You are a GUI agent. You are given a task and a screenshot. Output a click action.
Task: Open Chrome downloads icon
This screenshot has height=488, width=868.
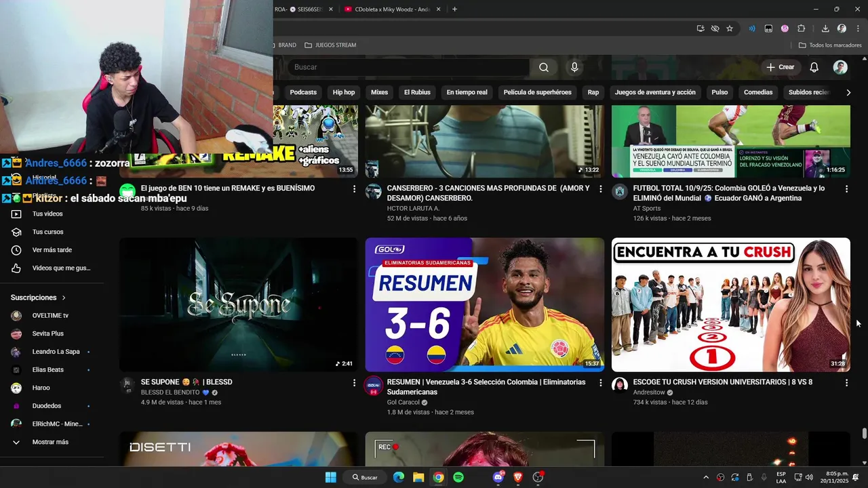[x=825, y=28]
